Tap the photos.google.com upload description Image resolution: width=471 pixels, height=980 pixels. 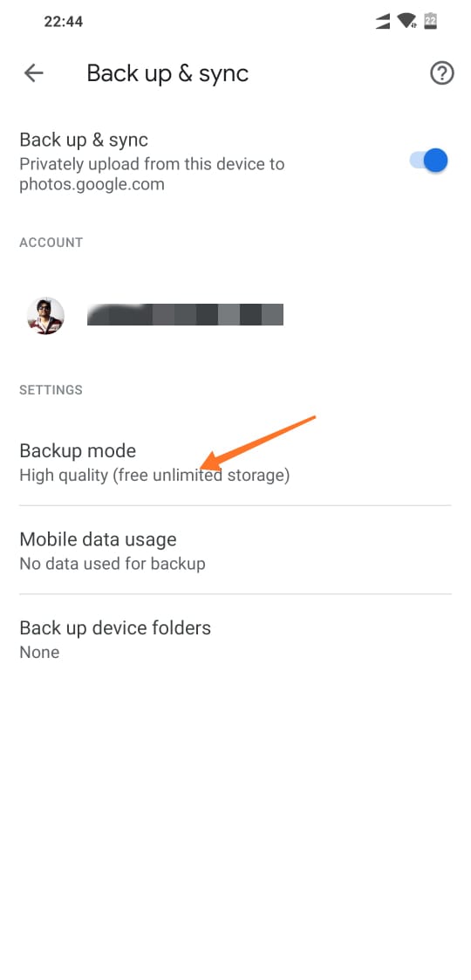tap(152, 175)
